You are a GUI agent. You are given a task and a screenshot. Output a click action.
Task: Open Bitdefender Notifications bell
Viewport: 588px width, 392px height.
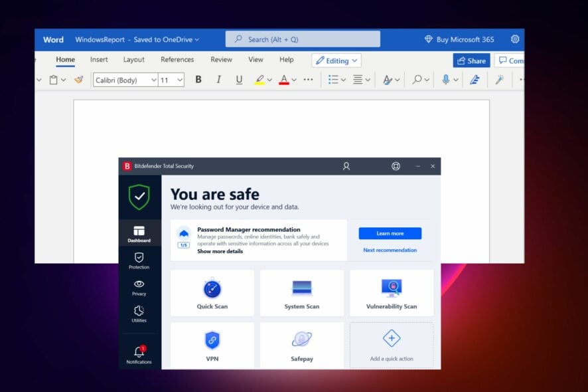[x=139, y=355]
